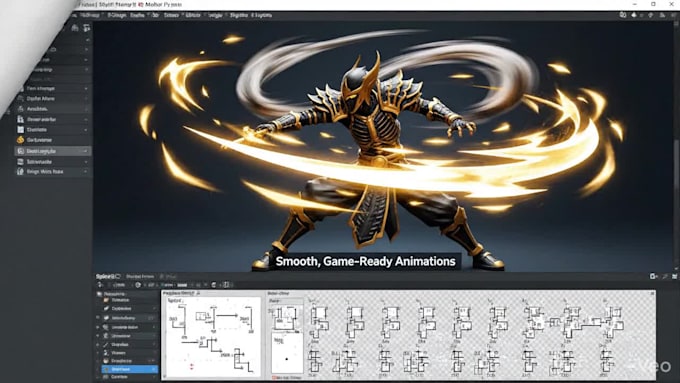Select the last sprite frame in the top row
Viewport: 680px width, 383px height.
click(614, 321)
